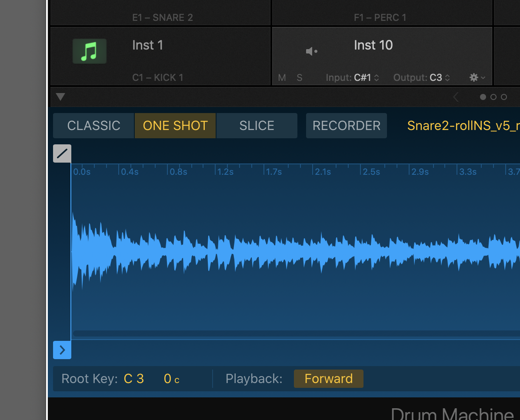Click the Snare2-rollNS sample file name
520x420 pixels.
[463, 126]
